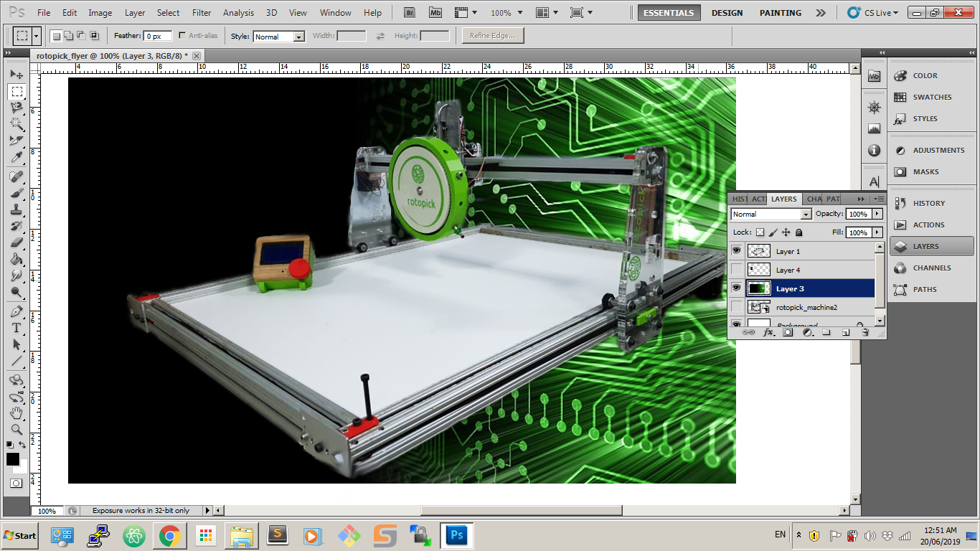Image resolution: width=980 pixels, height=551 pixels.
Task: Activate the Hand tool
Action: 17,413
